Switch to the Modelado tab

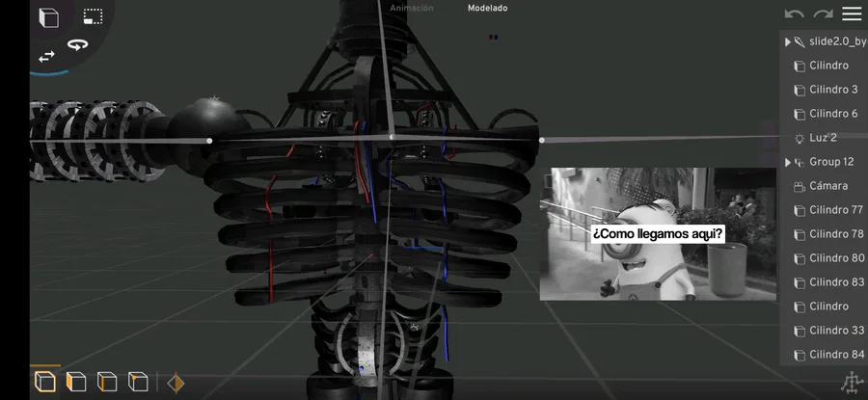pyautogui.click(x=487, y=9)
